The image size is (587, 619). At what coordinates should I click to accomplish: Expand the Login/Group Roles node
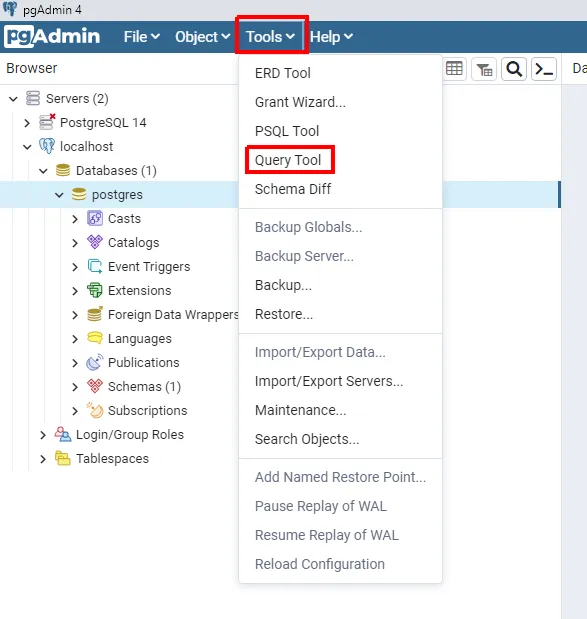coord(43,435)
